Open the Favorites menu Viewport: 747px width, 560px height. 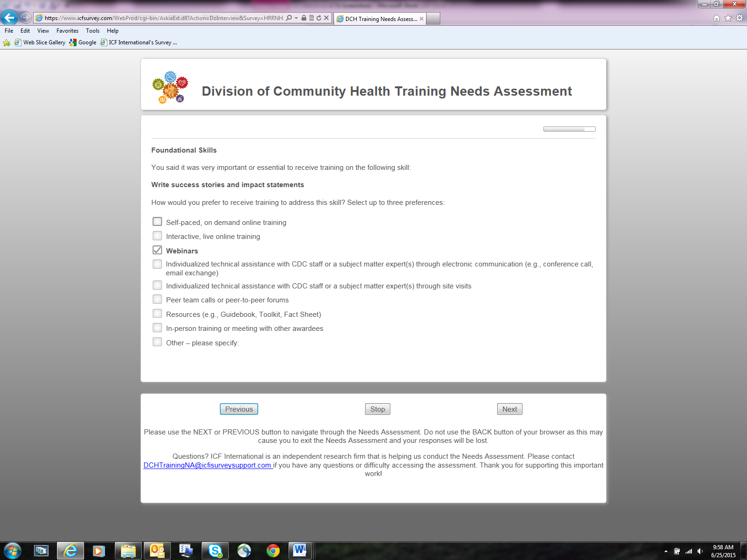[x=67, y=31]
